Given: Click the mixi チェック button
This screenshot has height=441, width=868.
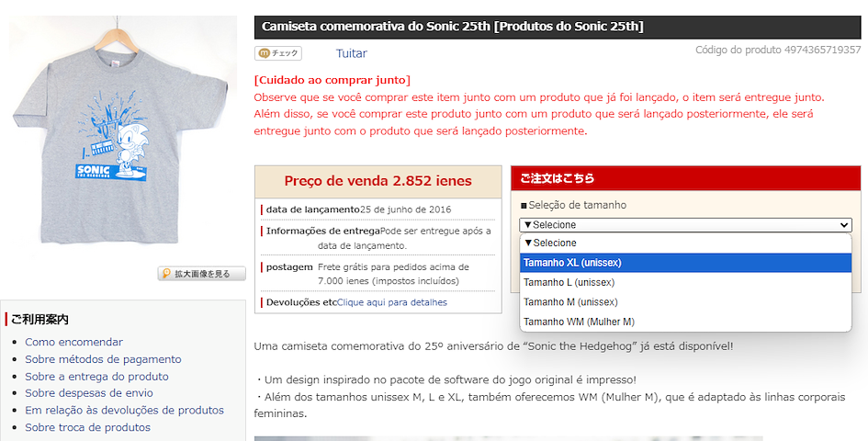Looking at the screenshot, I should tap(278, 53).
